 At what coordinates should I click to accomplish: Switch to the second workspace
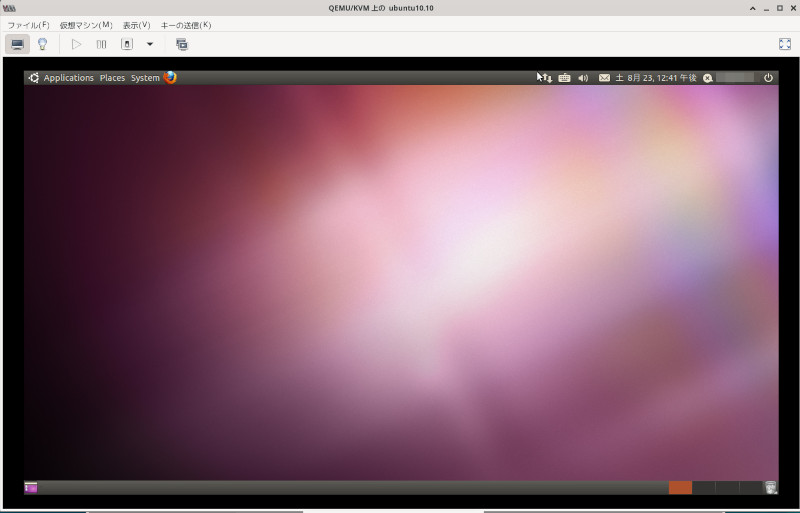tap(704, 487)
